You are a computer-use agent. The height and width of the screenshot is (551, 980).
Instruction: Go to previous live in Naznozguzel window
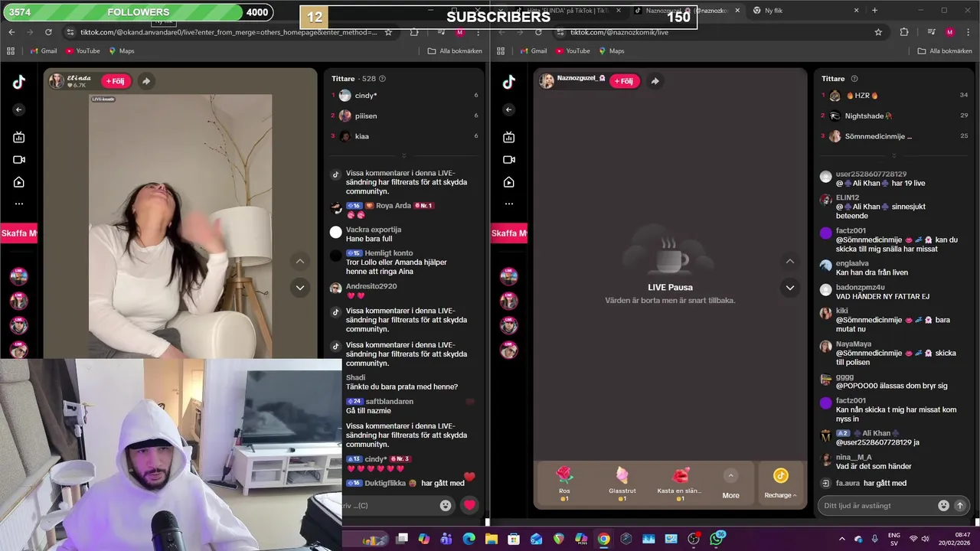tap(790, 261)
